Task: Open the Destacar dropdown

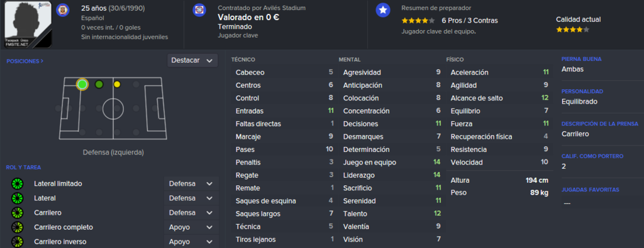Action: [192, 60]
